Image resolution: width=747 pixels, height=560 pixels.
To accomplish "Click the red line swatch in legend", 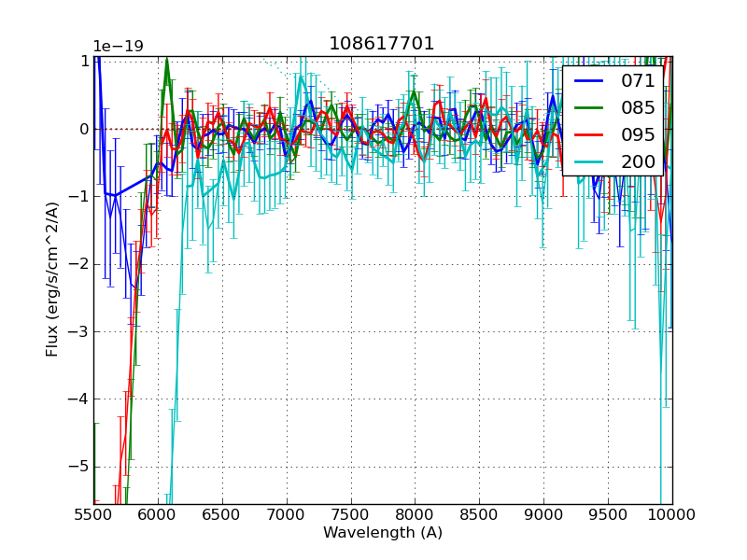I will [x=590, y=134].
